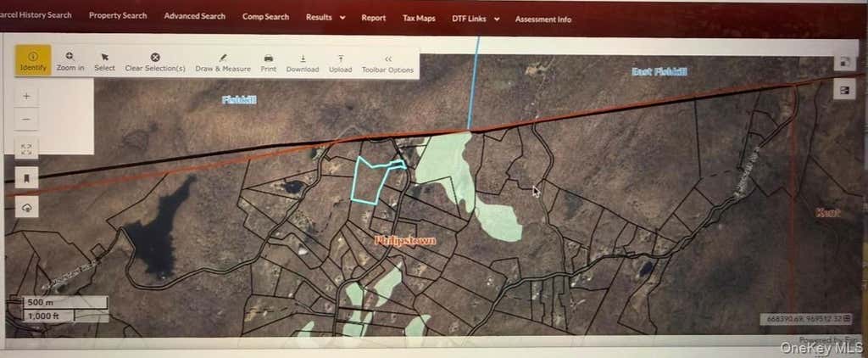Print the current map
The image size is (868, 358).
pos(269,63)
